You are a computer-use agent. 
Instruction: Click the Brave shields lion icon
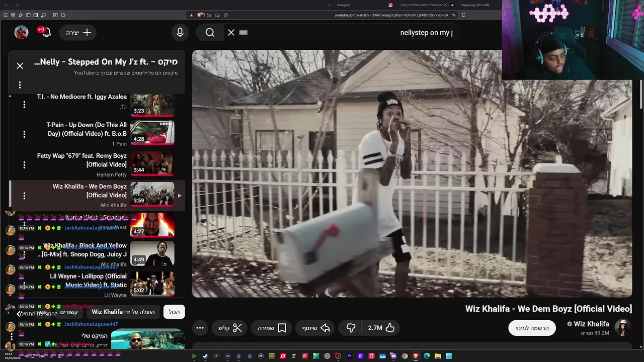(x=200, y=15)
